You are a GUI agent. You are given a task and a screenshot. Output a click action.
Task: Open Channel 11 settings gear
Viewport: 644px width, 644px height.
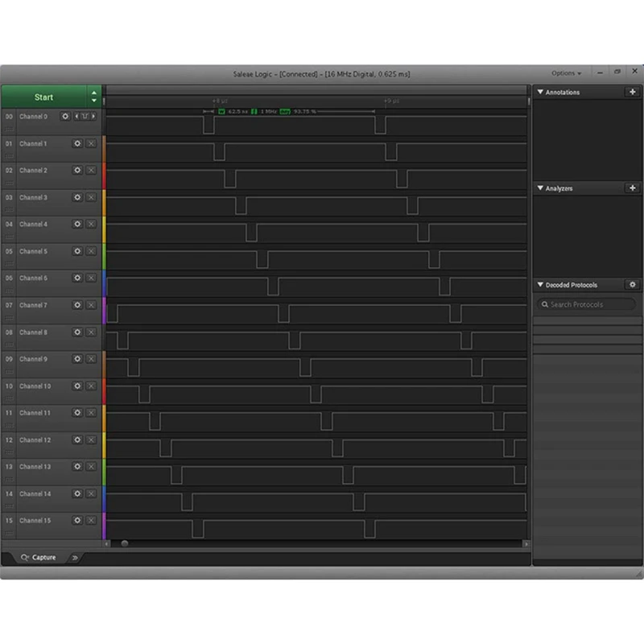[77, 413]
